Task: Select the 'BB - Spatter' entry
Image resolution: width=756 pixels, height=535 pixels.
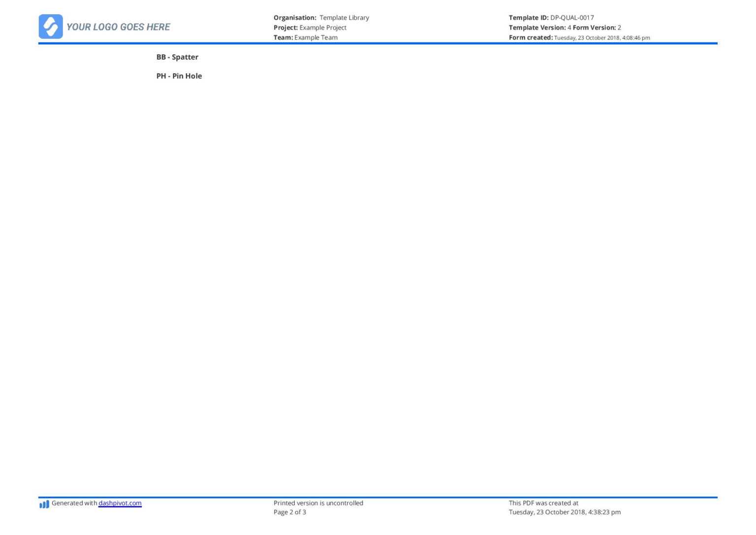Action: (177, 57)
